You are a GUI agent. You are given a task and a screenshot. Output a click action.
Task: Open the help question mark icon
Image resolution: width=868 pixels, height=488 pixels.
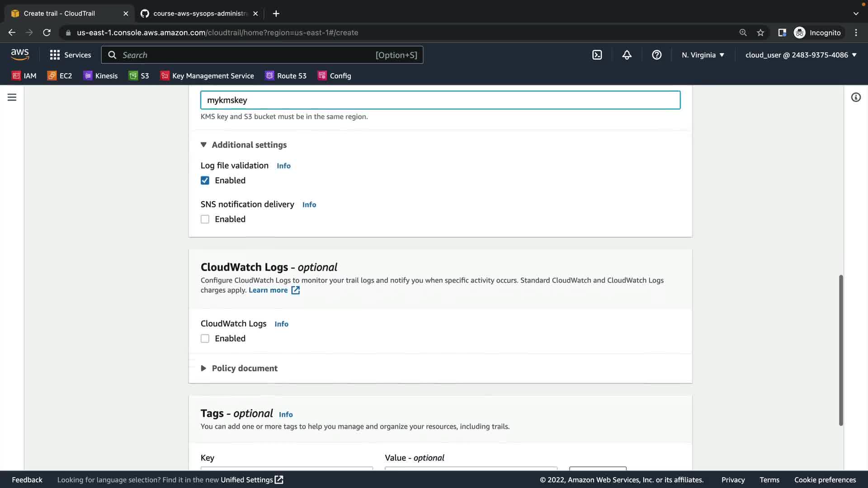coord(656,55)
